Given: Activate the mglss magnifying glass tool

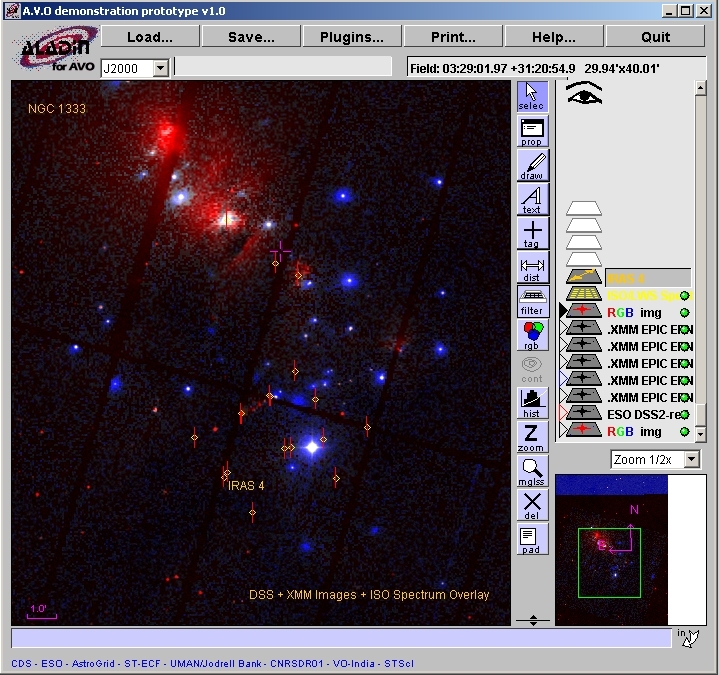Looking at the screenshot, I should pyautogui.click(x=531, y=471).
